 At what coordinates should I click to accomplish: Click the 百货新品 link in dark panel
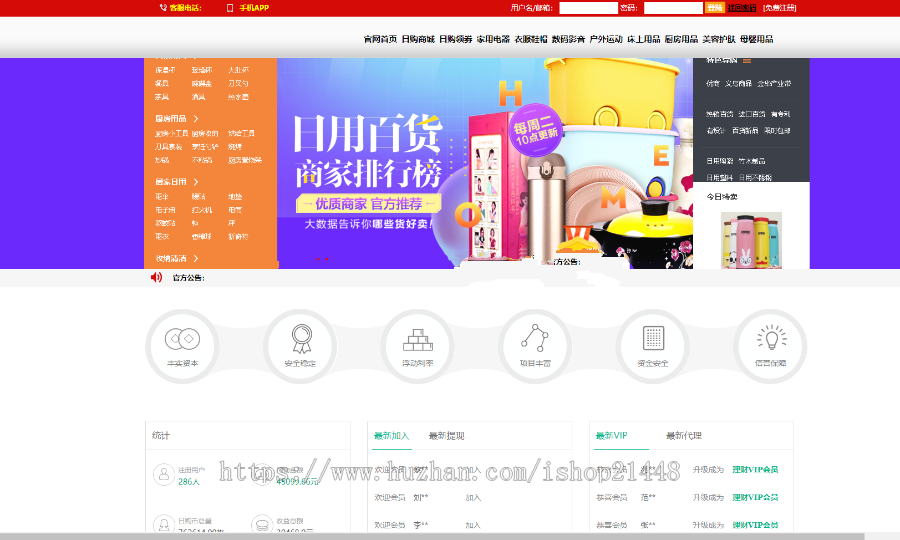[745, 131]
